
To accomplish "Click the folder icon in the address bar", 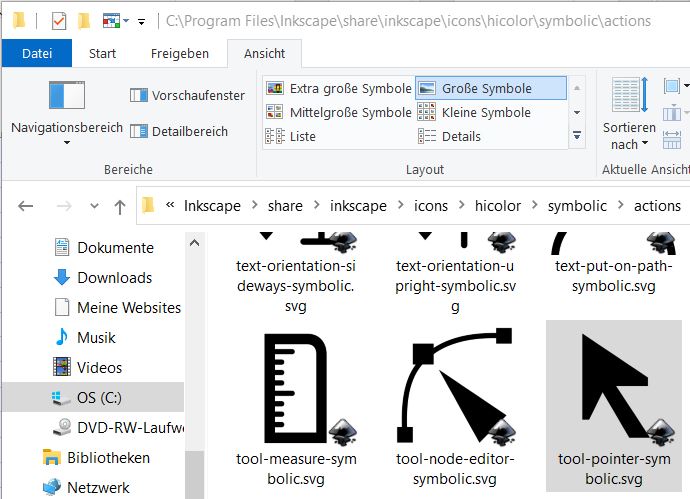I will click(x=148, y=205).
